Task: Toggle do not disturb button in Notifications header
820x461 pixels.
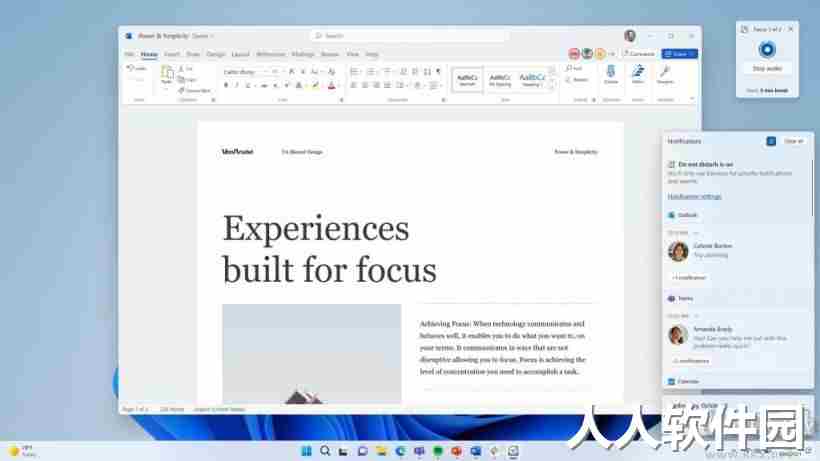Action: tap(771, 141)
